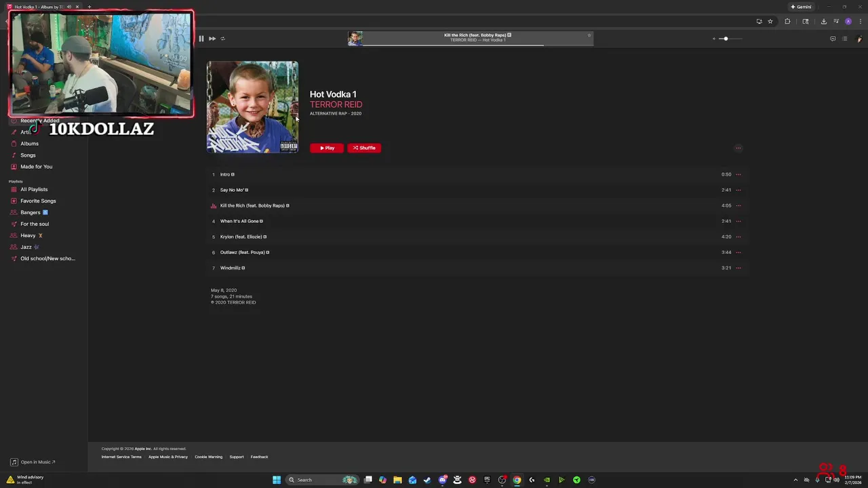Screen dimensions: 868x488
Task: Mute the tab via its speaker icon
Action: (x=68, y=7)
